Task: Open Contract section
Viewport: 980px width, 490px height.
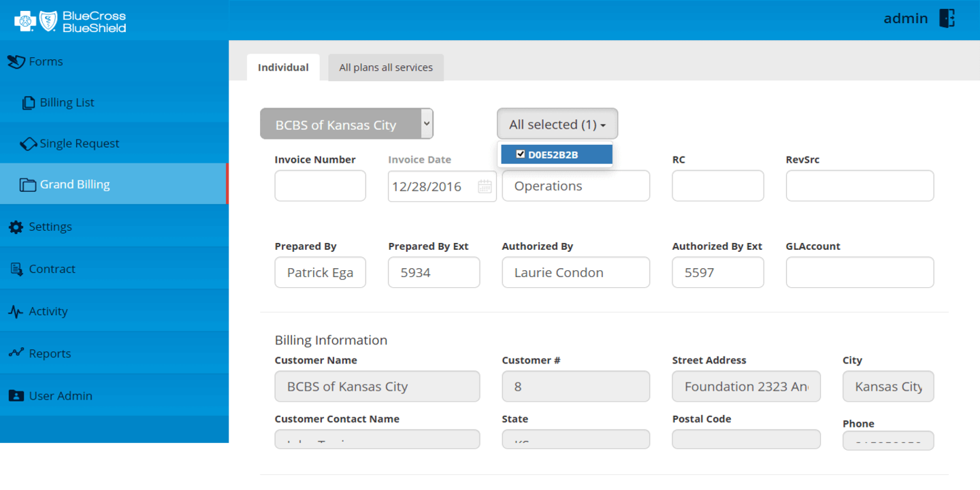Action: point(114,269)
